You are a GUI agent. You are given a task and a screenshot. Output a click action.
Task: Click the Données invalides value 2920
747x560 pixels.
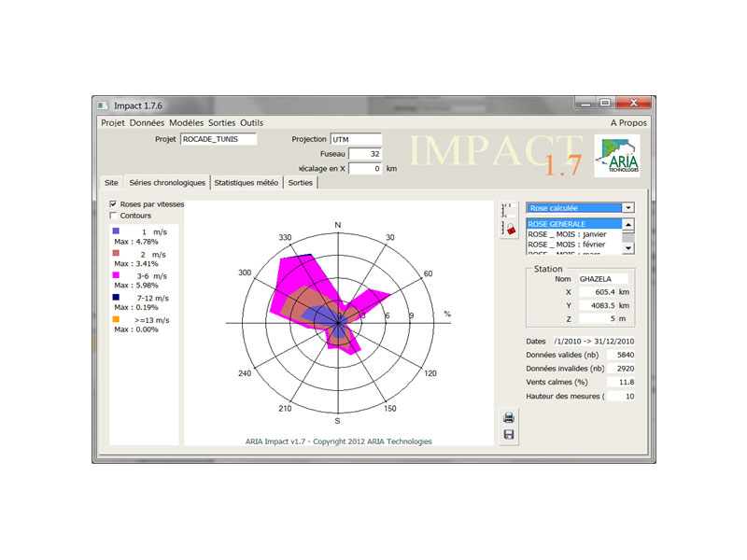(620, 369)
